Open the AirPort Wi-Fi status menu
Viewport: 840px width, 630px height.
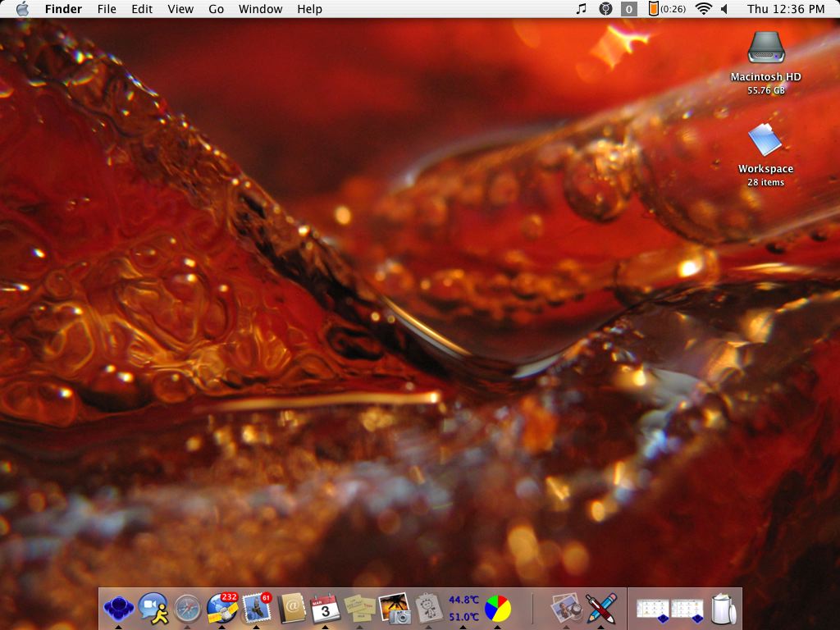703,9
